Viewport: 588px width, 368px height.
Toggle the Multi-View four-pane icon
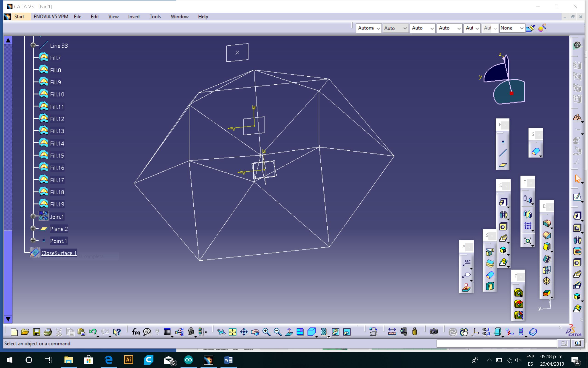point(300,332)
